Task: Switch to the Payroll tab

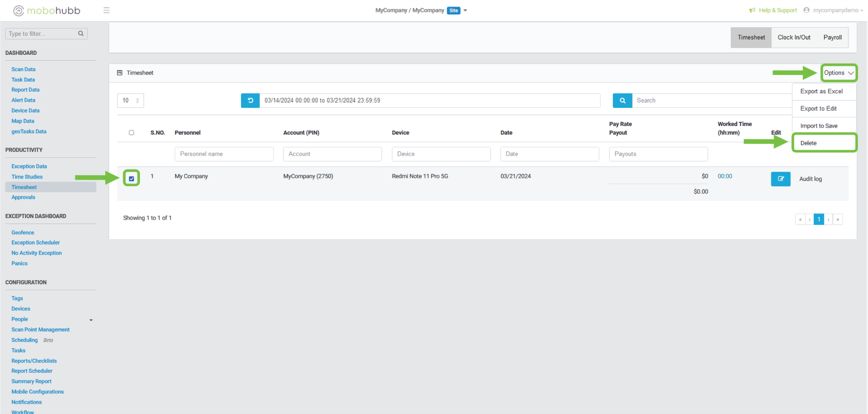Action: coord(832,37)
